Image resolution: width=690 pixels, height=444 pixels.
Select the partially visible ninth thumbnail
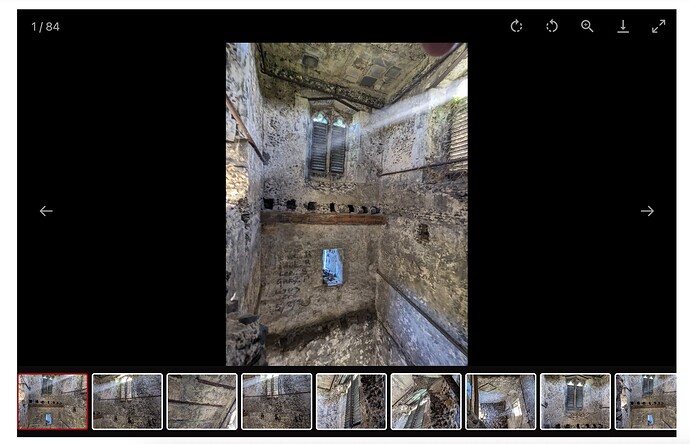click(645, 401)
